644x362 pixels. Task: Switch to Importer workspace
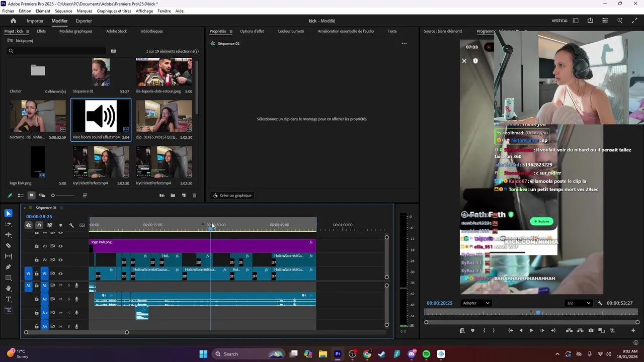click(x=35, y=21)
